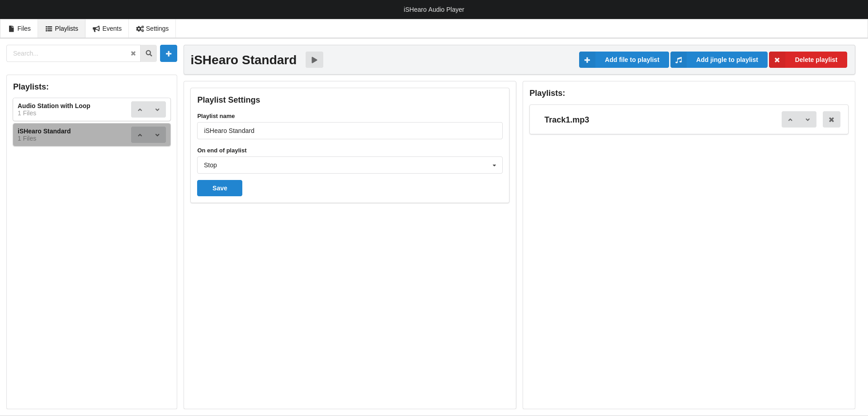Remove Track1.mp3 from the playlist
The image size is (868, 416).
(831, 120)
